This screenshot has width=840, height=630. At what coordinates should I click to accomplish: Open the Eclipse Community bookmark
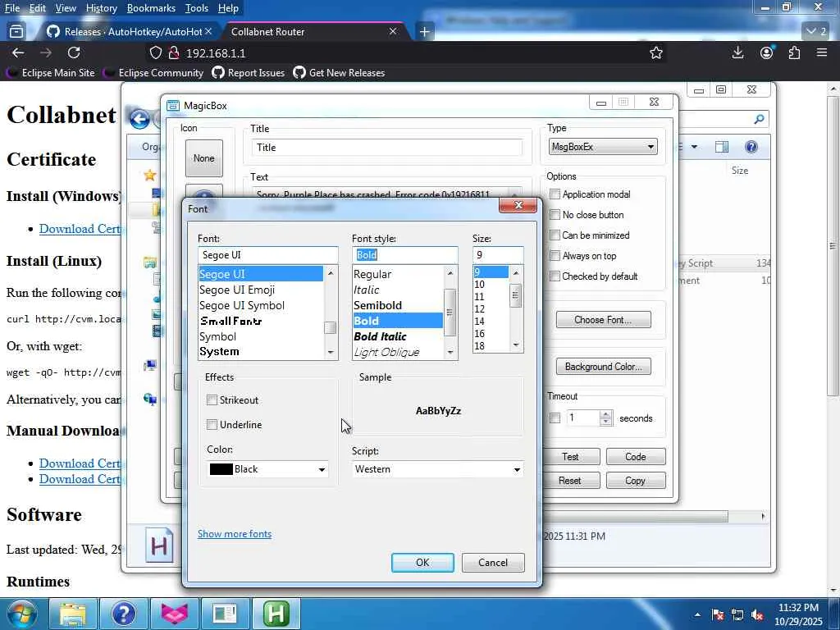(x=154, y=73)
